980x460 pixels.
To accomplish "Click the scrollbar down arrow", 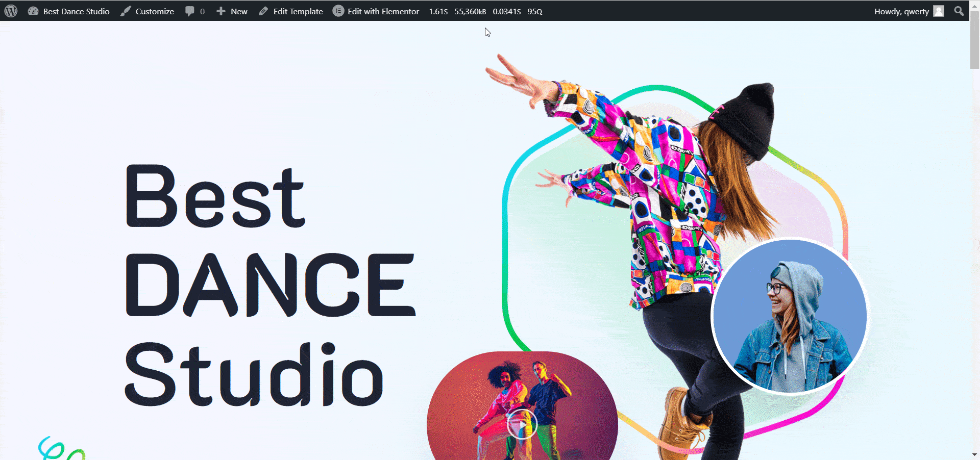I will [974, 454].
